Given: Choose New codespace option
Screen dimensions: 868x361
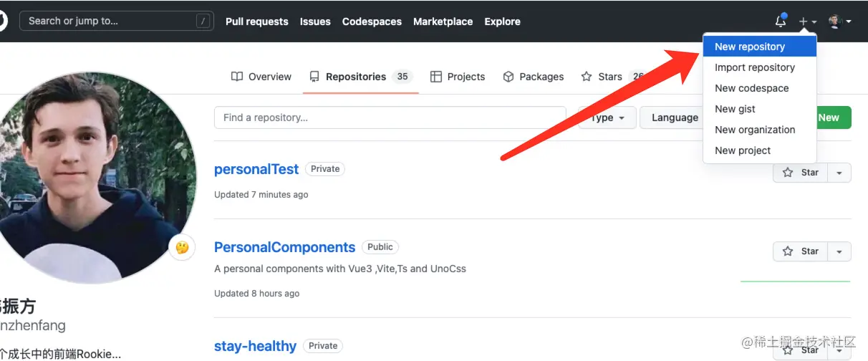Looking at the screenshot, I should tap(760, 88).
